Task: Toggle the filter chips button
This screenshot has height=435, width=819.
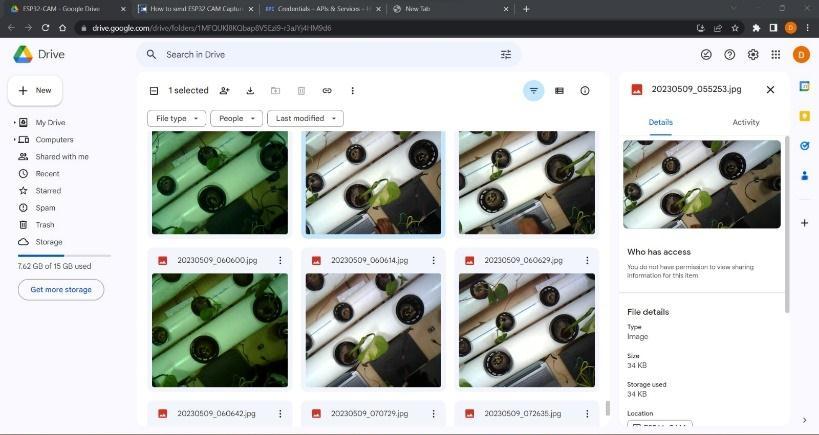Action: [x=533, y=90]
